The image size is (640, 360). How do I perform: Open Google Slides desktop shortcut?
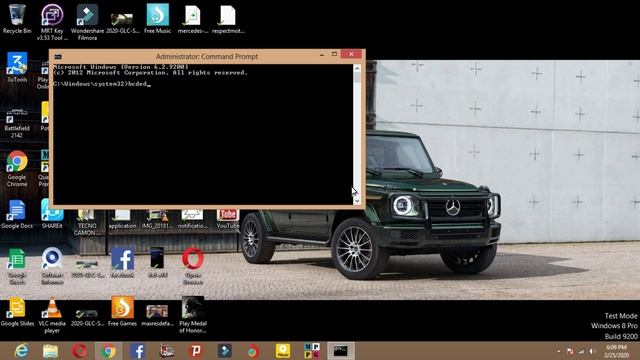point(17,312)
